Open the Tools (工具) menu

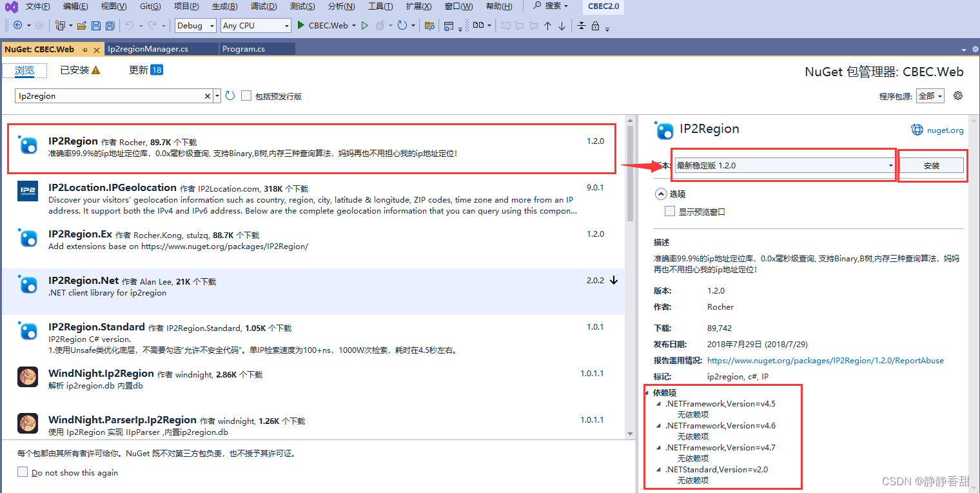pos(380,6)
